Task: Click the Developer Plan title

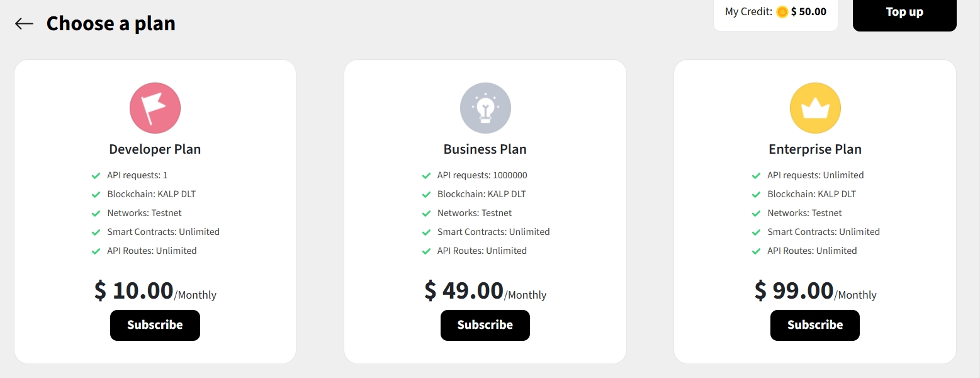Action: [155, 149]
